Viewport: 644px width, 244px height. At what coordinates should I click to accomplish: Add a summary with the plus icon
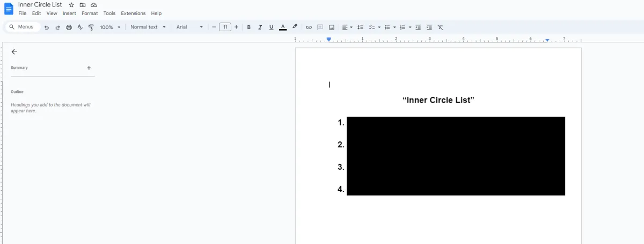(x=89, y=68)
